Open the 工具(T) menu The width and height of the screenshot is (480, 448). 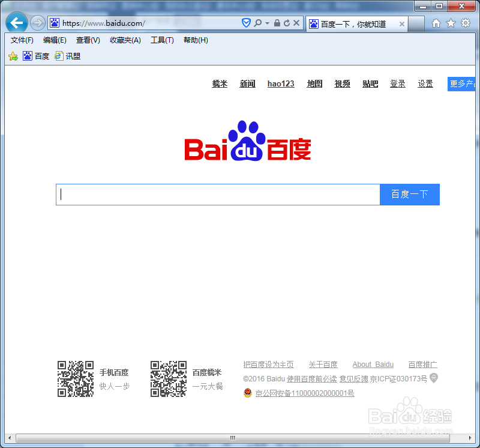162,40
